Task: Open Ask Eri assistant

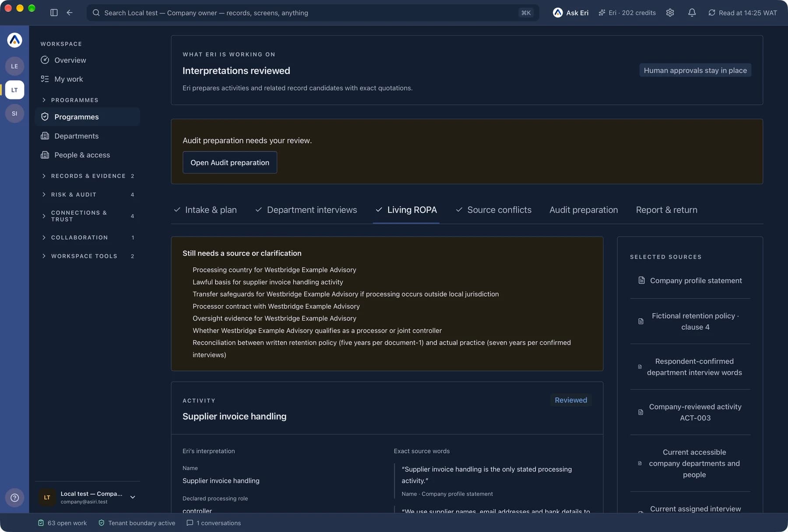Action: click(570, 13)
